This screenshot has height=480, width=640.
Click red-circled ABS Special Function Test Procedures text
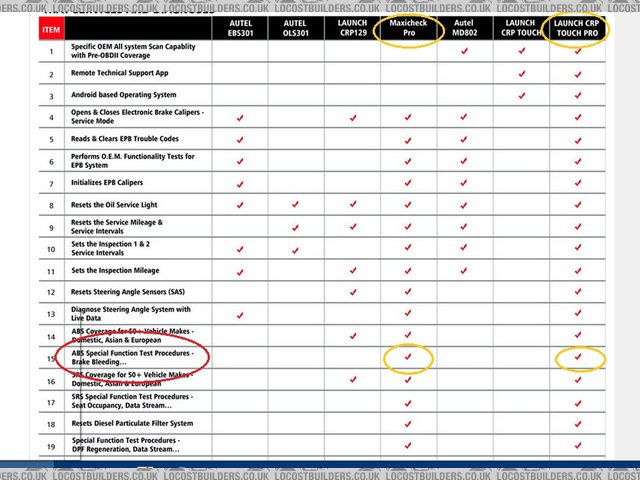pos(138,357)
